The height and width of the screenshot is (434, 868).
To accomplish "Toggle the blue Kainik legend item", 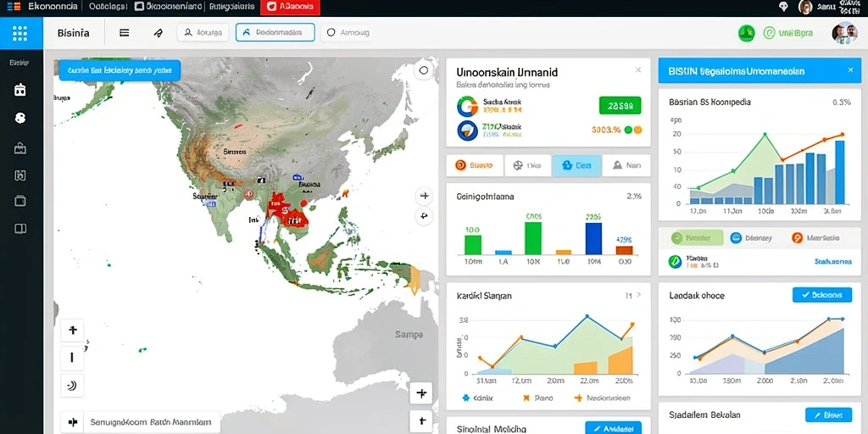I will click(x=476, y=398).
